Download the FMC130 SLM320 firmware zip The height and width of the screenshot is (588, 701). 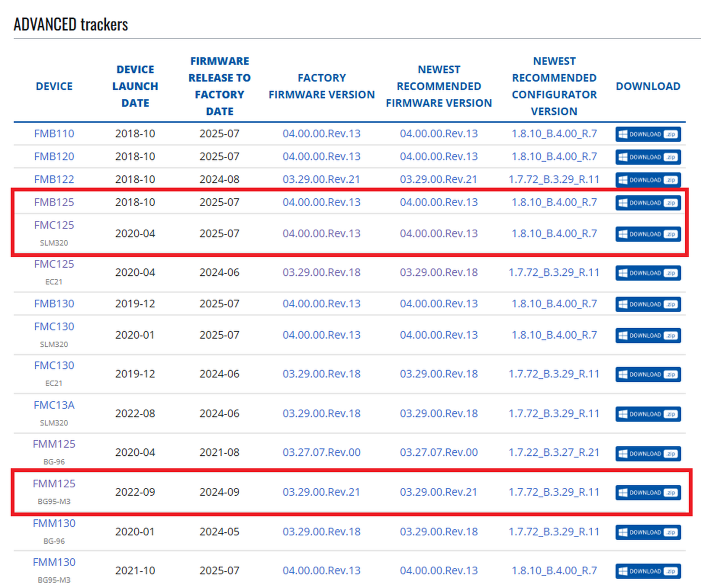(648, 336)
